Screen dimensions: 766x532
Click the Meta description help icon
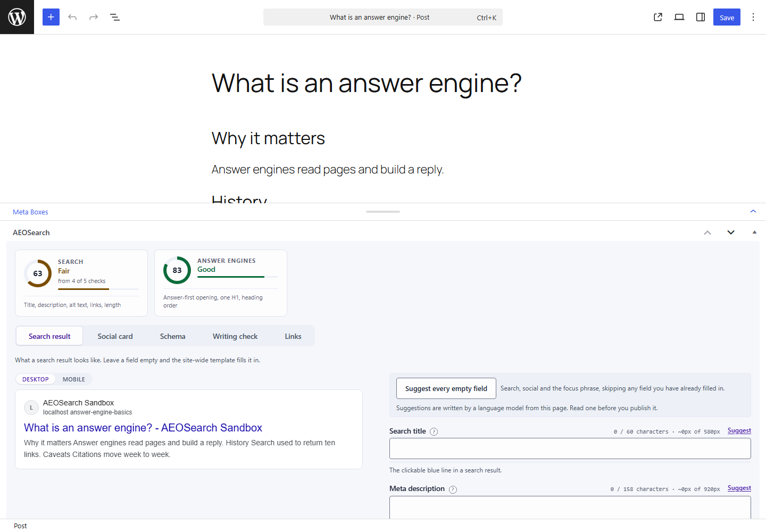[x=453, y=489]
